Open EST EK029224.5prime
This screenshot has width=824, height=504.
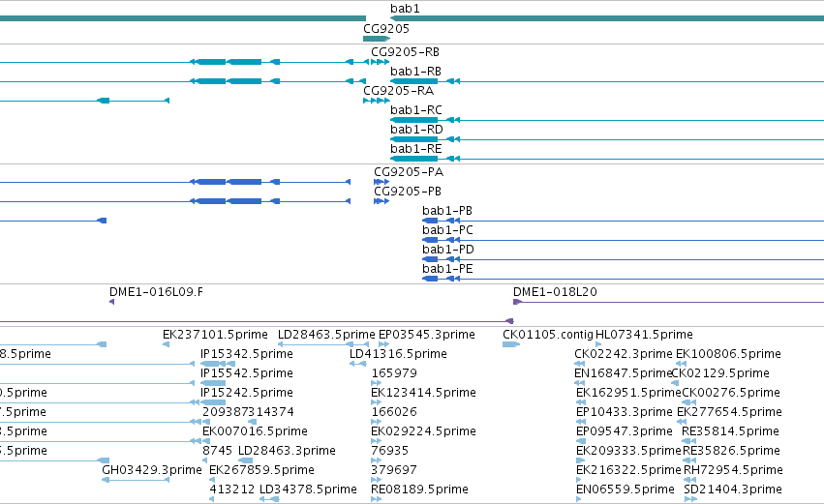tap(423, 431)
